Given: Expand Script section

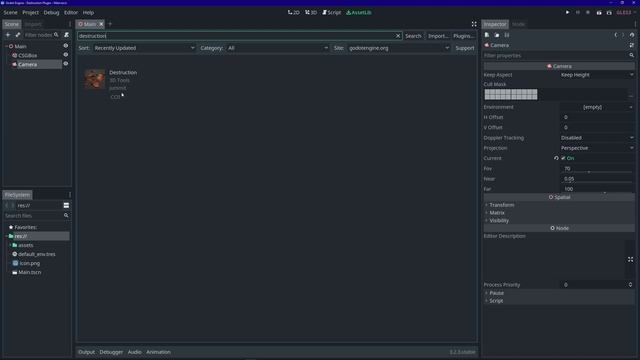Looking at the screenshot, I should click(x=559, y=301).
